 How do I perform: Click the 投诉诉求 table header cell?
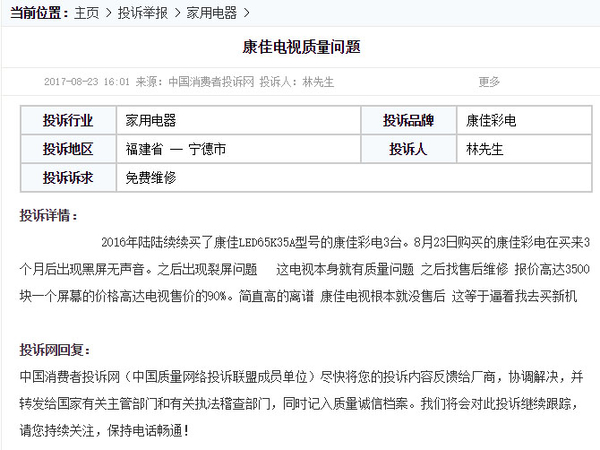coord(68,178)
